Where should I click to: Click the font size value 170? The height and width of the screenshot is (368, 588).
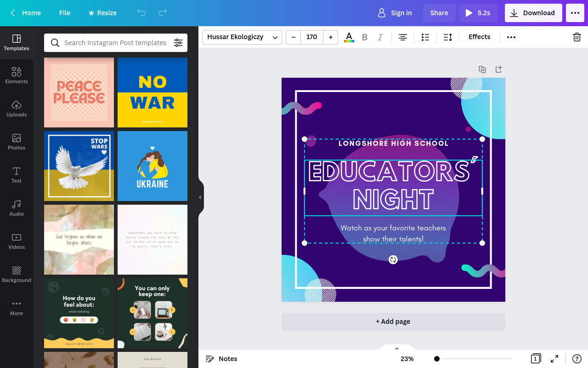pyautogui.click(x=312, y=37)
